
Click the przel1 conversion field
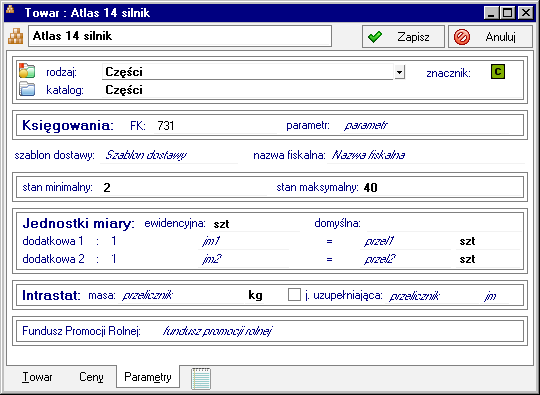(x=406, y=241)
